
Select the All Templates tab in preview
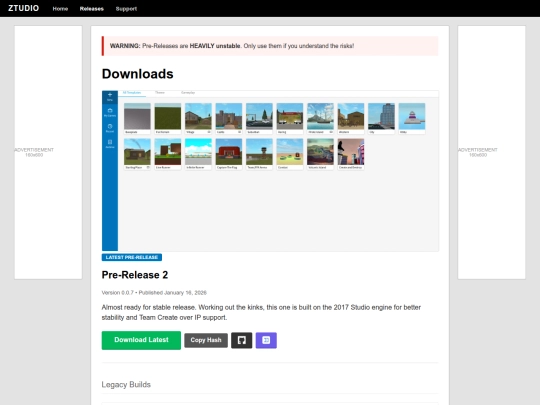pyautogui.click(x=132, y=93)
